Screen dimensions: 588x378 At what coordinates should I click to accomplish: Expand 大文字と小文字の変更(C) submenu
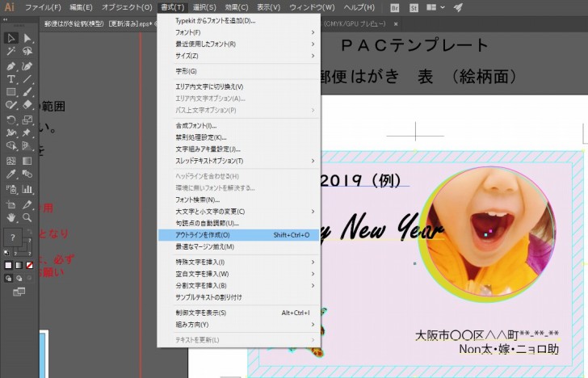(x=239, y=212)
